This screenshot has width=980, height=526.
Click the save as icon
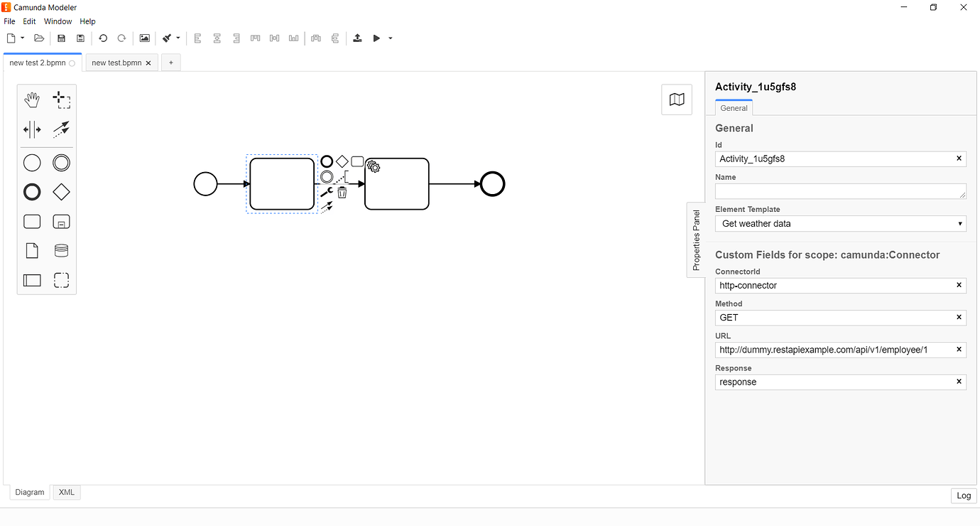(x=80, y=38)
